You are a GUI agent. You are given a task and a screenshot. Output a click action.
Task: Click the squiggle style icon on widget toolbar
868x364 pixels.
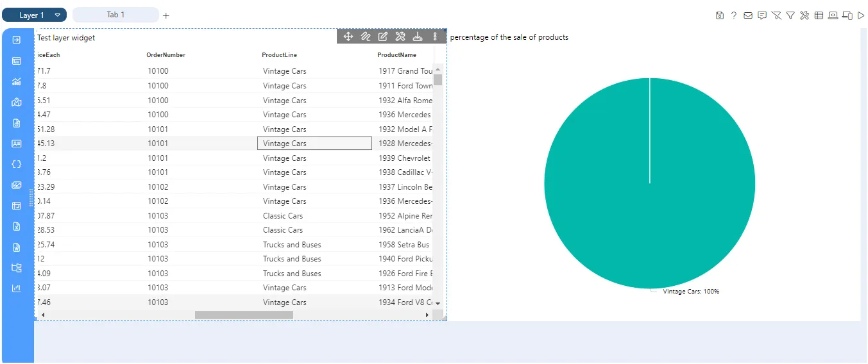point(366,37)
